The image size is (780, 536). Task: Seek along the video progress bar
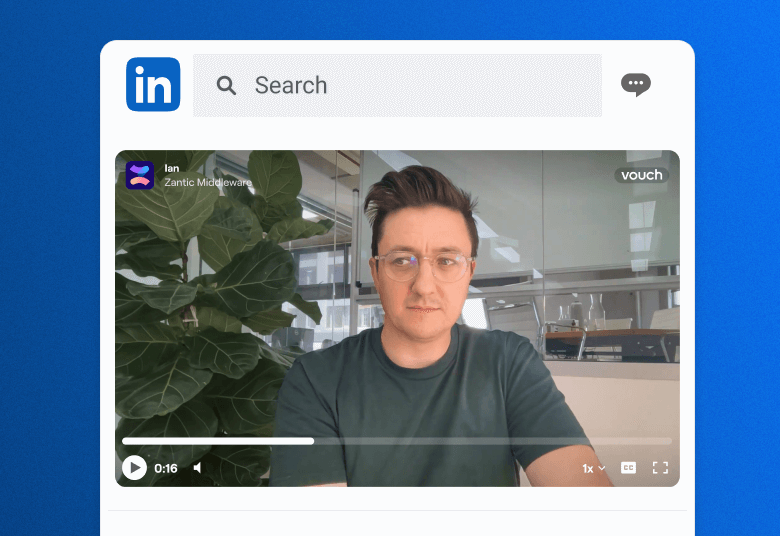pos(397,441)
